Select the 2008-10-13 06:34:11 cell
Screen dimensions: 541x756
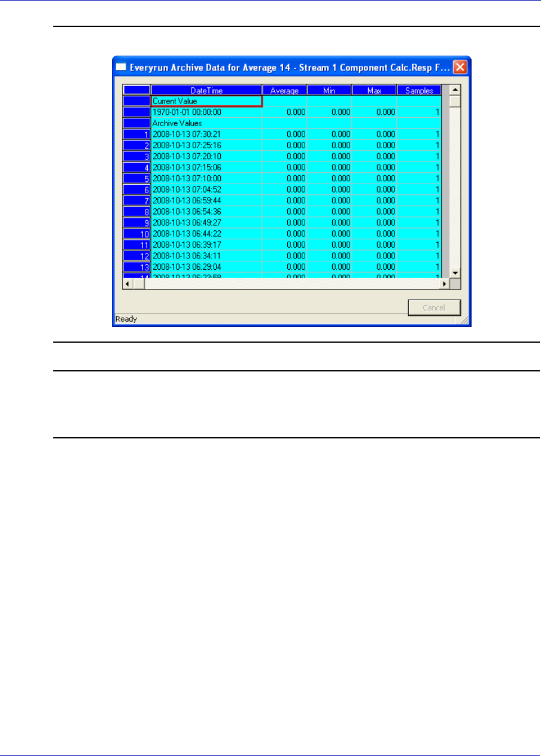[x=206, y=256]
